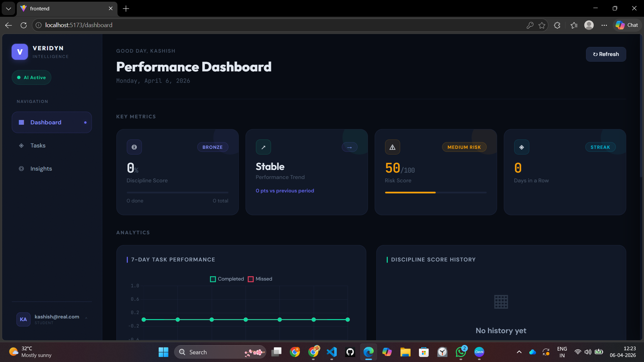Close the frontend tab

(111, 8)
